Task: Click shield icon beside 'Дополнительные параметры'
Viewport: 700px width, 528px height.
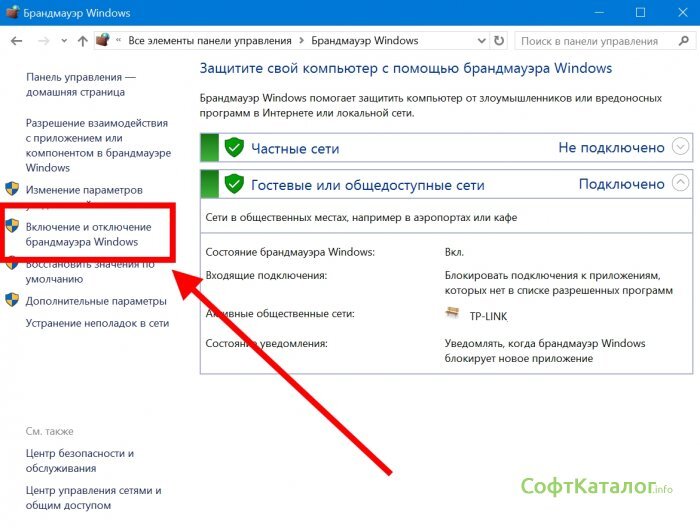Action: tap(12, 300)
